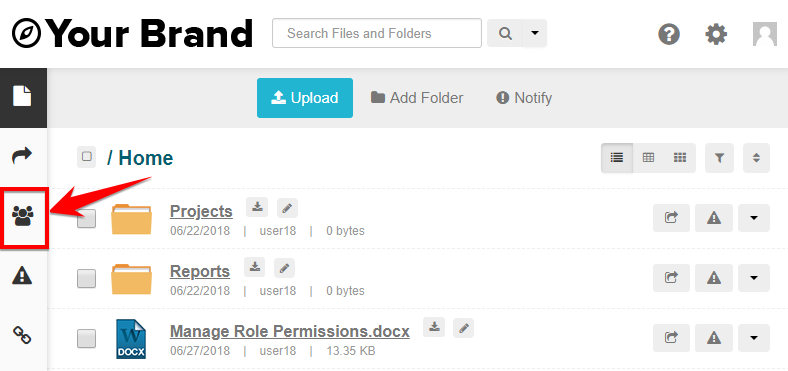
Task: Open the help question mark icon
Action: pyautogui.click(x=669, y=34)
